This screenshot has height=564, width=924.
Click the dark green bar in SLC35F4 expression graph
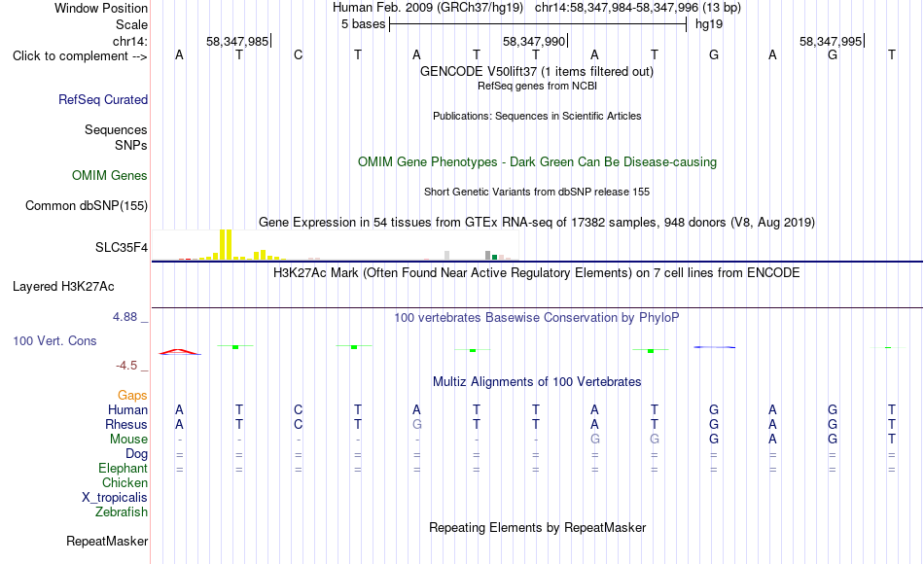494,257
